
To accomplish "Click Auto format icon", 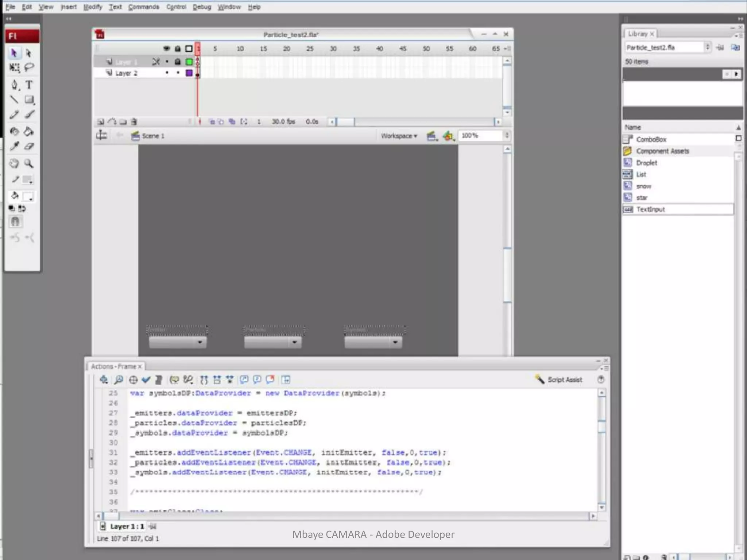I will (158, 380).
